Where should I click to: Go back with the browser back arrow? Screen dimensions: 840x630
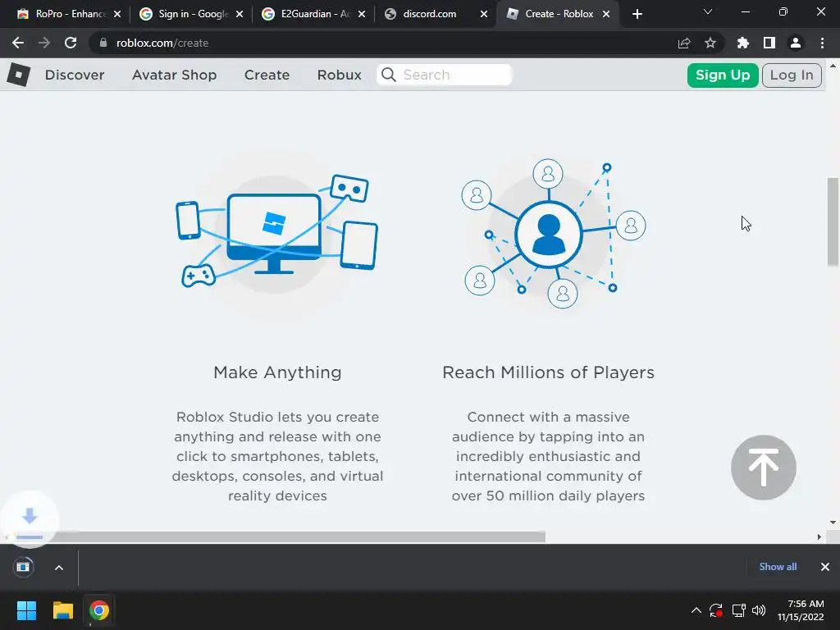[18, 43]
